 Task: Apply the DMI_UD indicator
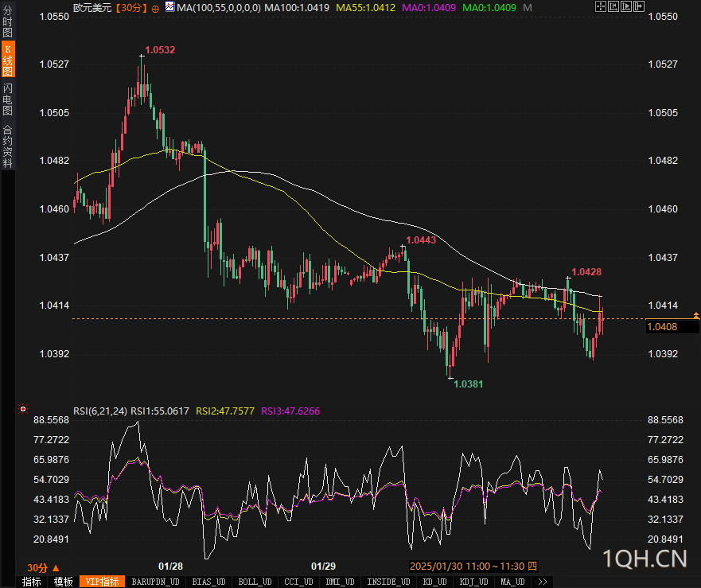pos(340,582)
